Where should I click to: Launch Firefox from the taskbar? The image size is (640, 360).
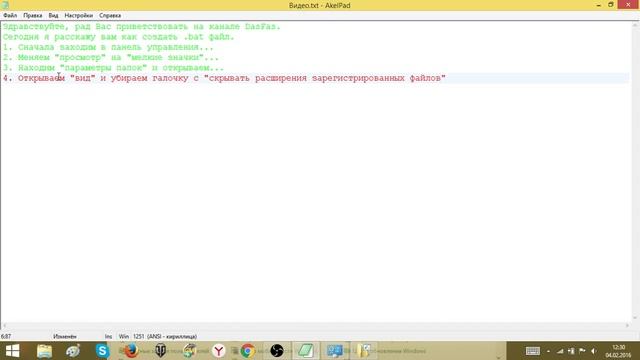pyautogui.click(x=131, y=351)
